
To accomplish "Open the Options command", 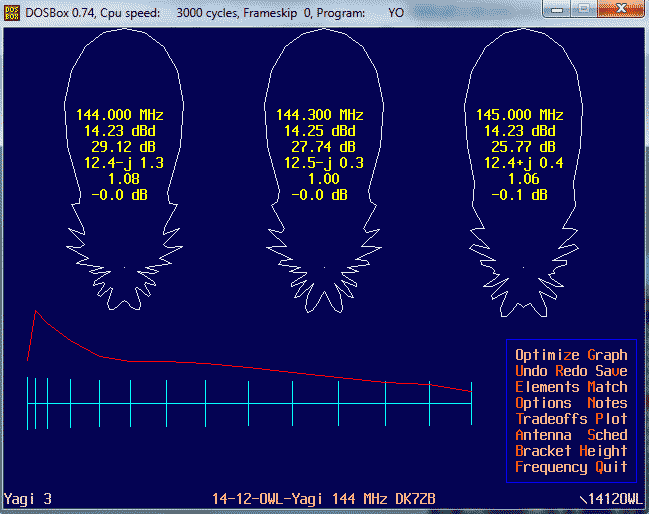I will pos(543,403).
